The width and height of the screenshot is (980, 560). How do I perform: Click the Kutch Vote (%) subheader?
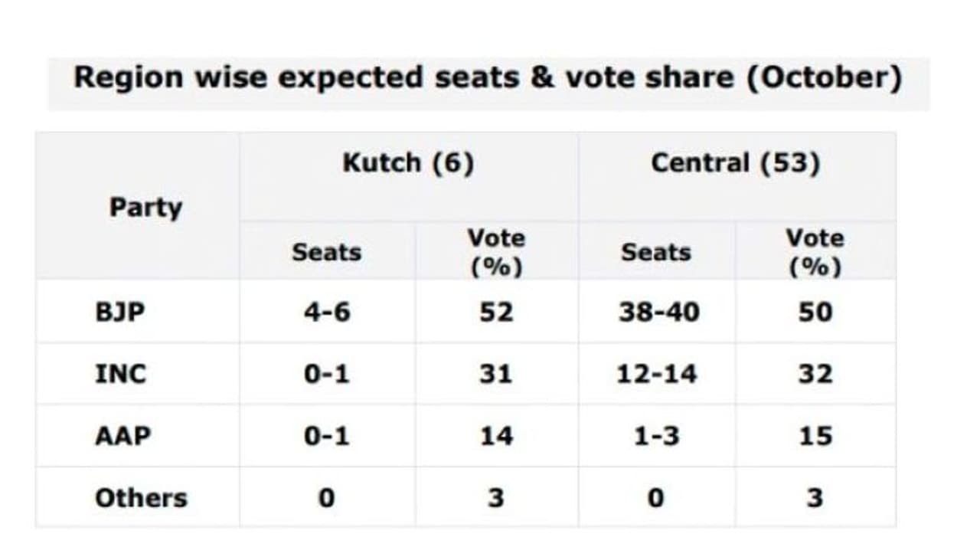(496, 252)
